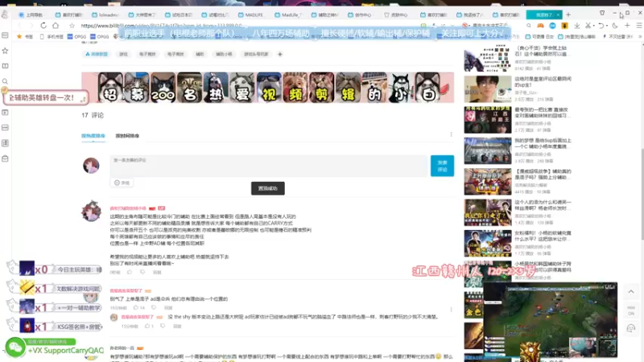
Task: Switch to the 创作中心 tab
Action: pos(360,14)
